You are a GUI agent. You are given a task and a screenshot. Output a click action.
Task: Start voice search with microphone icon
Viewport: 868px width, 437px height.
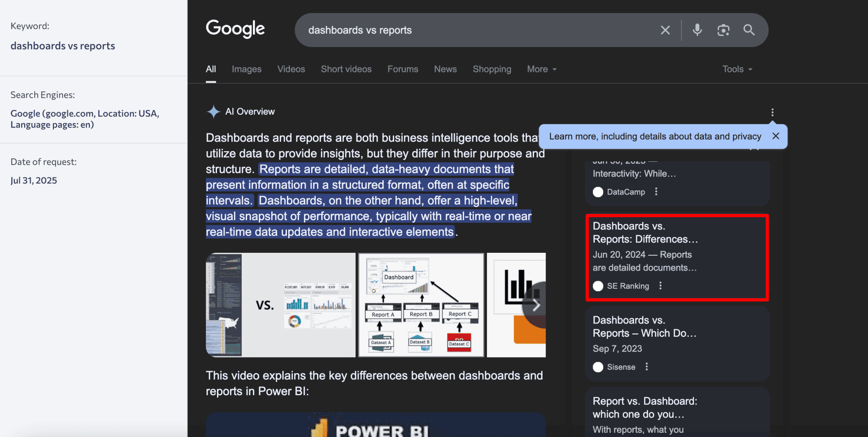coord(697,30)
